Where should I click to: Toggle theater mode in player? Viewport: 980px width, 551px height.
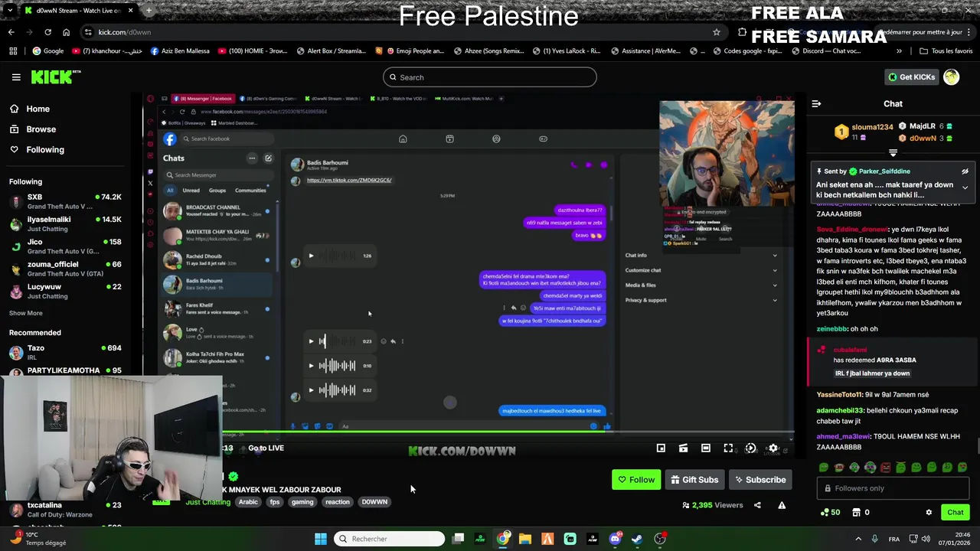click(705, 448)
